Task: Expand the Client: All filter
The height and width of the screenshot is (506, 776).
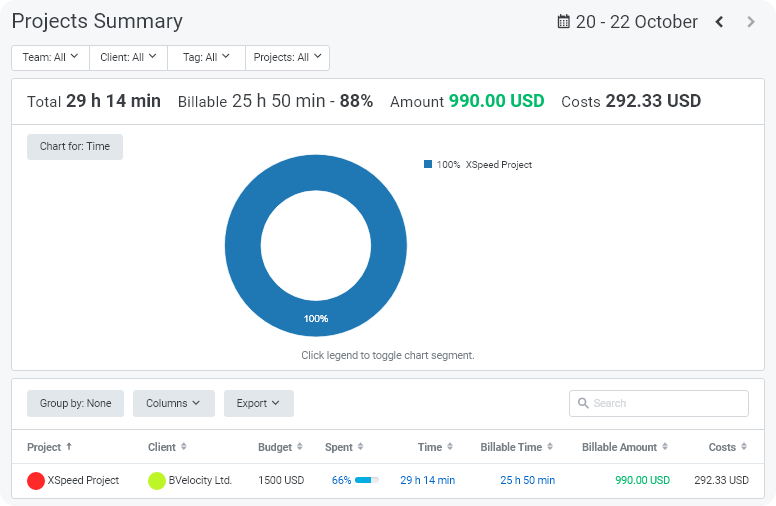Action: pyautogui.click(x=128, y=58)
